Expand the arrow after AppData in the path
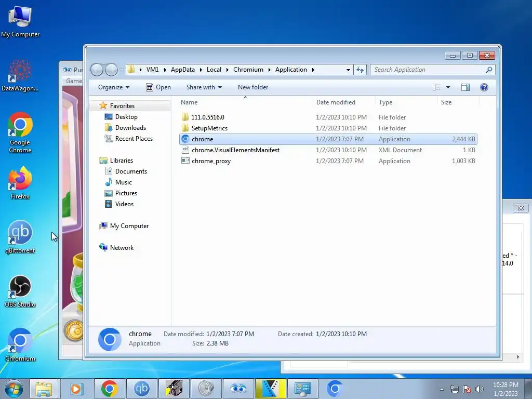532x399 pixels. coord(201,70)
